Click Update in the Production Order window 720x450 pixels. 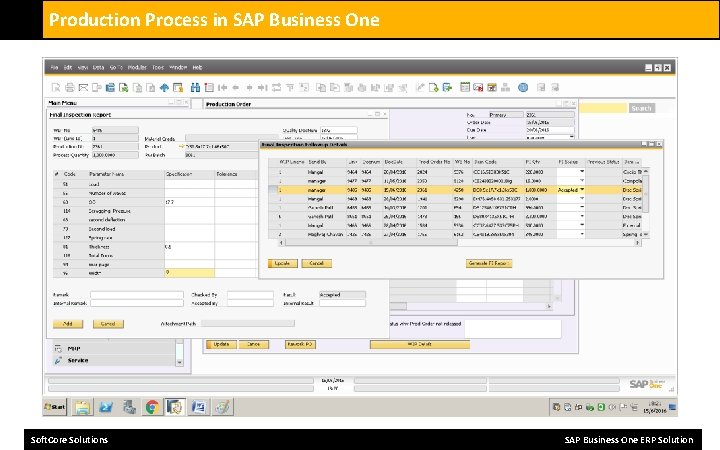[x=221, y=344]
